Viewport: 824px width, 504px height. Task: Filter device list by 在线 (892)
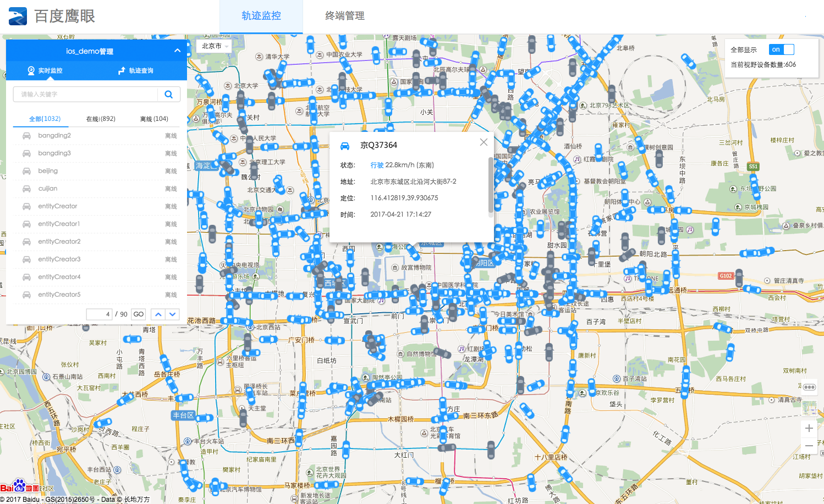[x=101, y=119]
